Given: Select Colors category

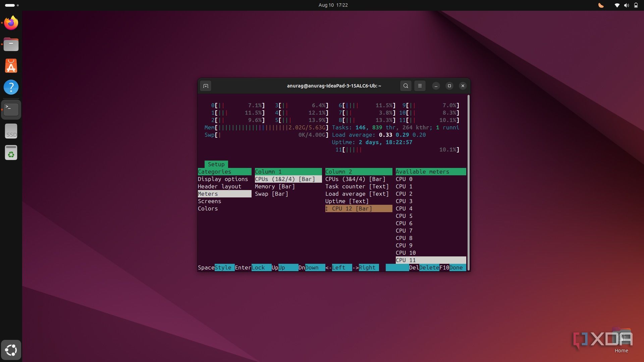Looking at the screenshot, I should (x=208, y=208).
